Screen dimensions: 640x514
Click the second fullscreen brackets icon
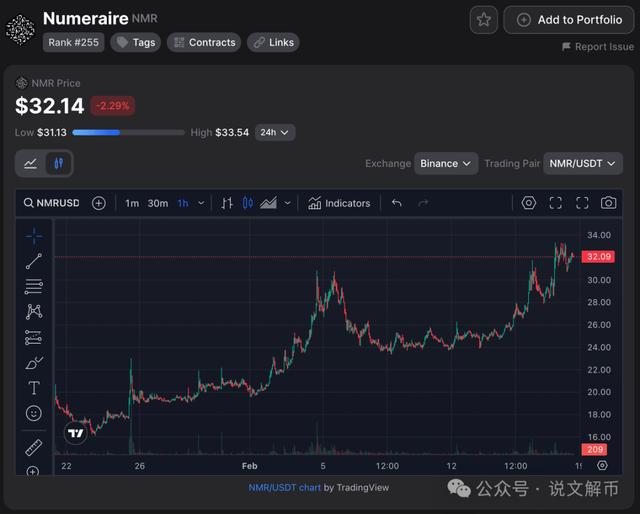click(582, 203)
